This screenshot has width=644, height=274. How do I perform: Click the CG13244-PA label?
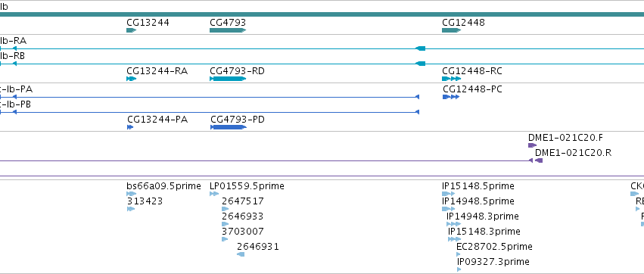157,120
